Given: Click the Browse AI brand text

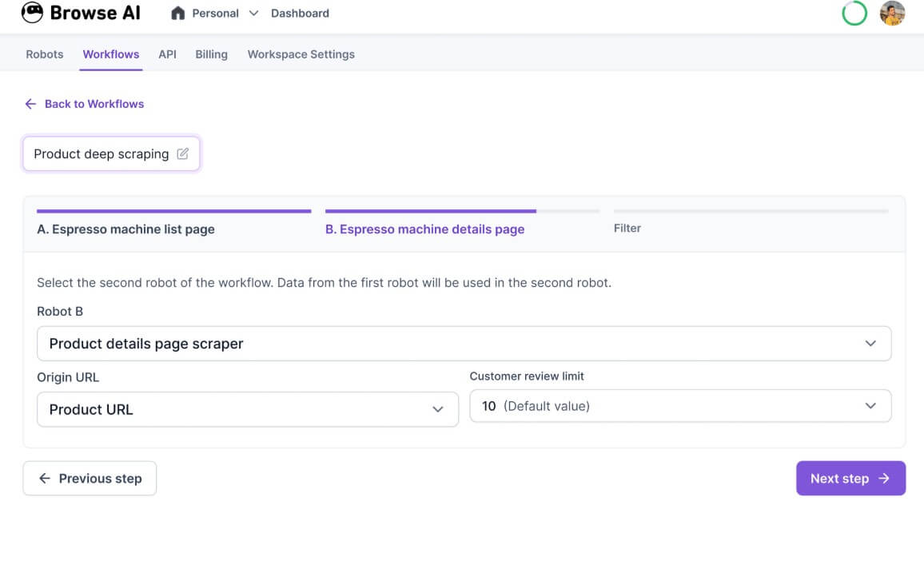Looking at the screenshot, I should pyautogui.click(x=95, y=12).
